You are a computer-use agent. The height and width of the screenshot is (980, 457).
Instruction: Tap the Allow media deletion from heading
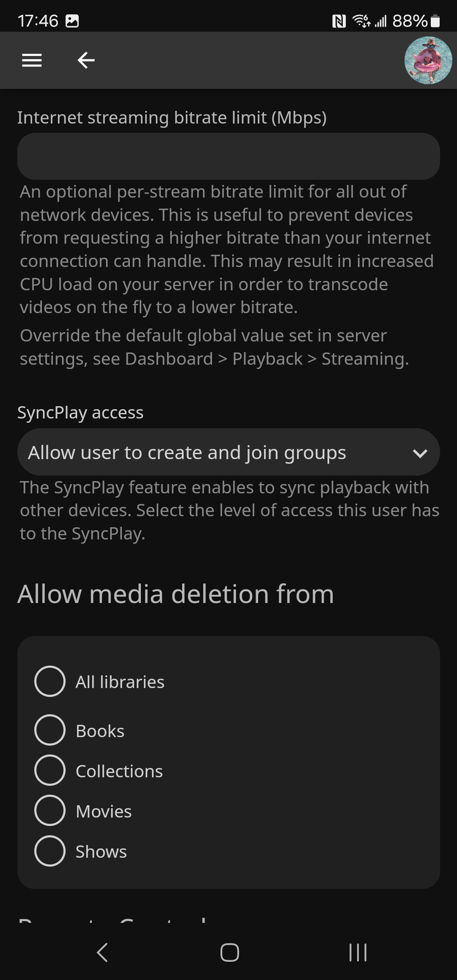tap(176, 594)
